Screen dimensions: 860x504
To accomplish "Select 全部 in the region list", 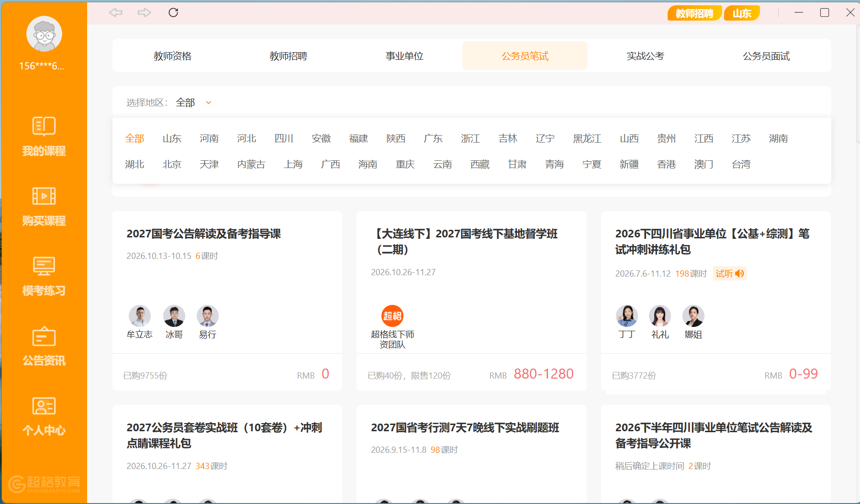I will point(135,138).
